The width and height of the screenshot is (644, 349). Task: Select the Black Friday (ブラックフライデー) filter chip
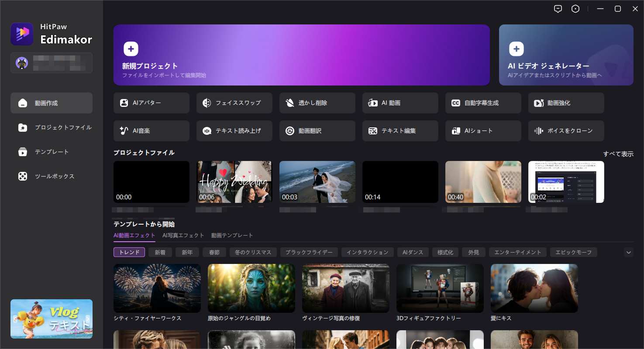(x=309, y=252)
